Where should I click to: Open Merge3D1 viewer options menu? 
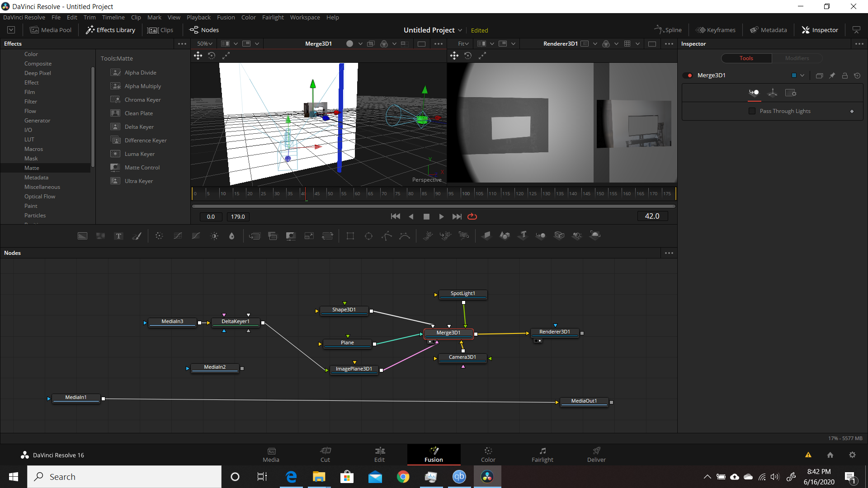point(439,44)
